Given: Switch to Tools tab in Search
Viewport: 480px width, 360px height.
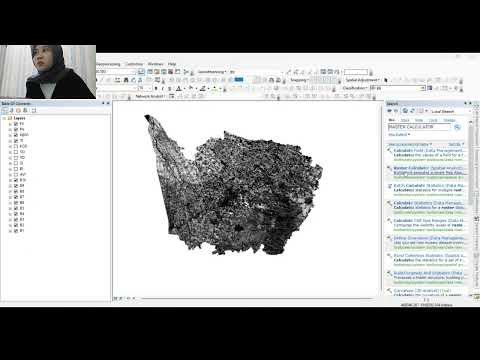Looking at the screenshot, I should point(434,120).
